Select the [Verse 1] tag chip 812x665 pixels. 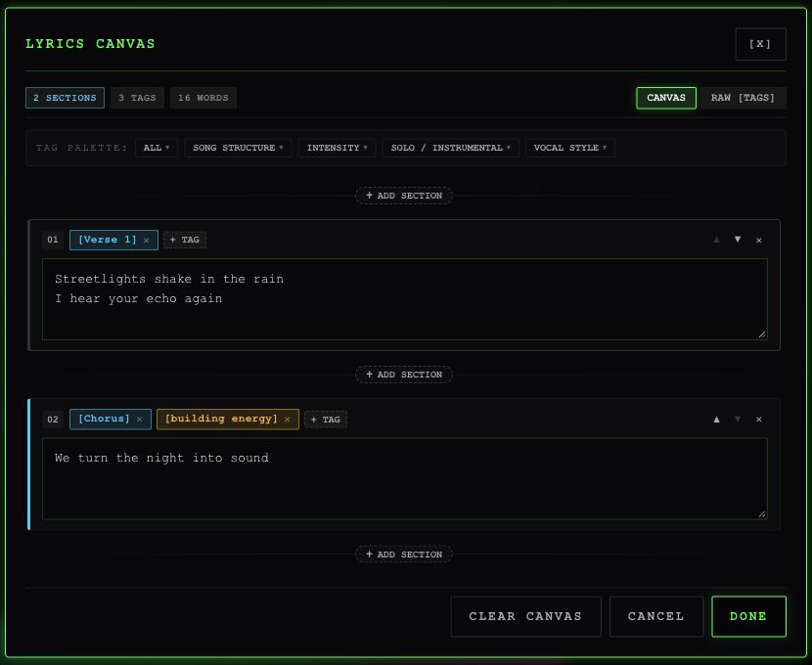tap(113, 241)
